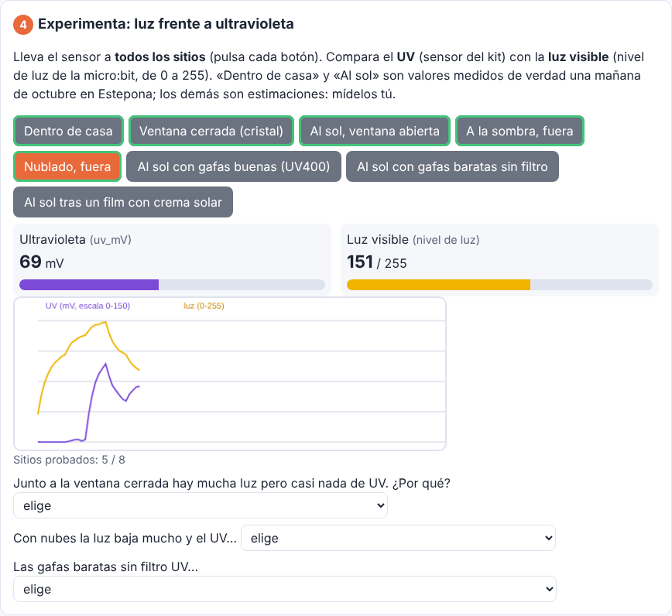
Task: Open the closed-window UV question dropdown
Action: 201,505
